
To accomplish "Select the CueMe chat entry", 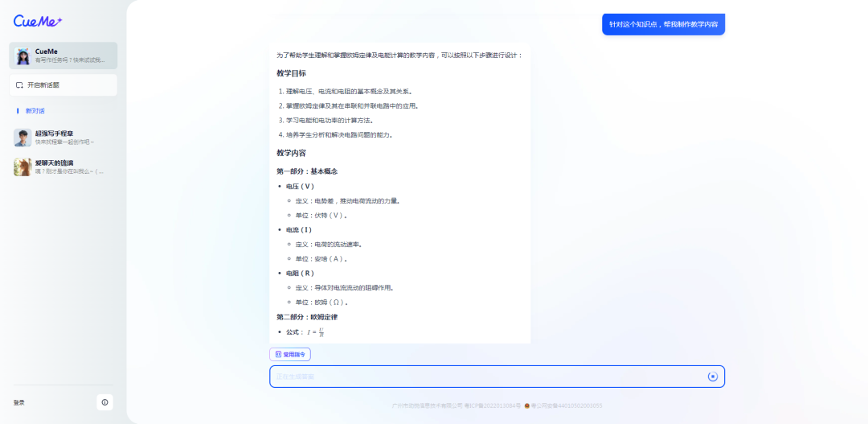I will (x=63, y=56).
